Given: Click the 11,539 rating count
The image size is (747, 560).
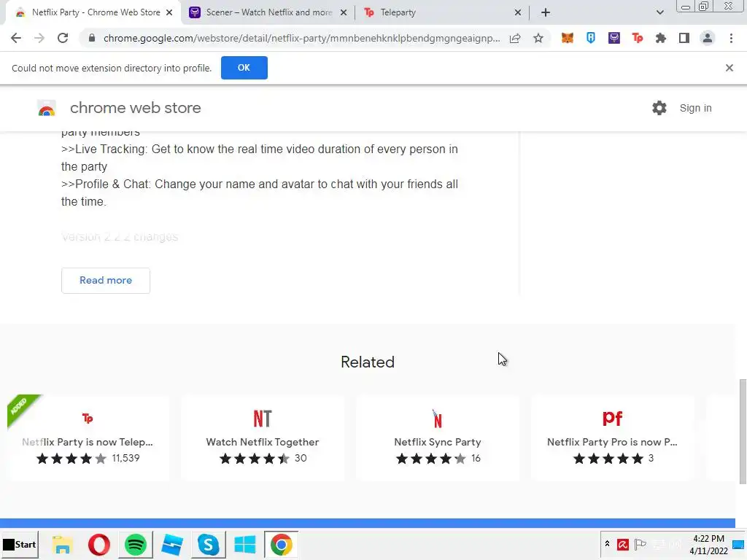Looking at the screenshot, I should (x=125, y=458).
